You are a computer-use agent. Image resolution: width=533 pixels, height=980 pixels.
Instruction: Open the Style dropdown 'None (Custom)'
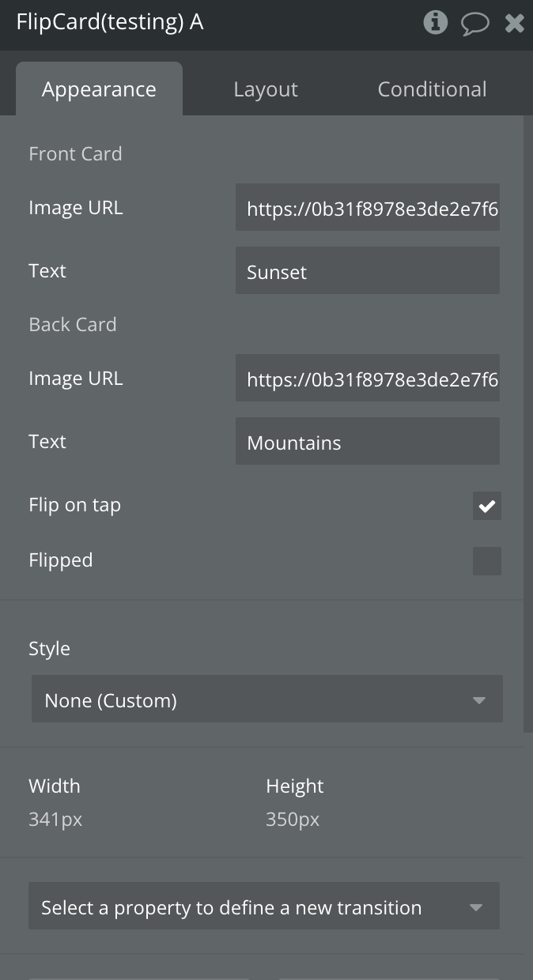[x=253, y=699]
